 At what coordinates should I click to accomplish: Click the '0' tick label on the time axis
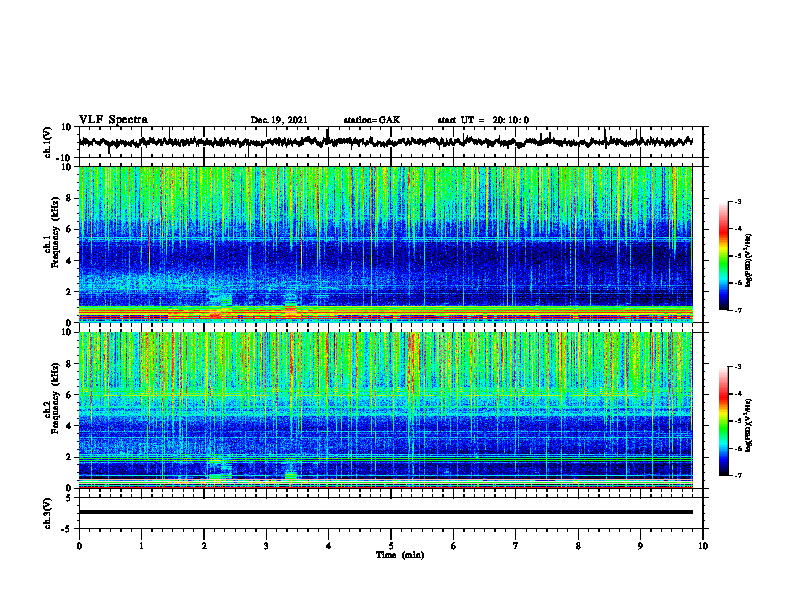[x=79, y=546]
